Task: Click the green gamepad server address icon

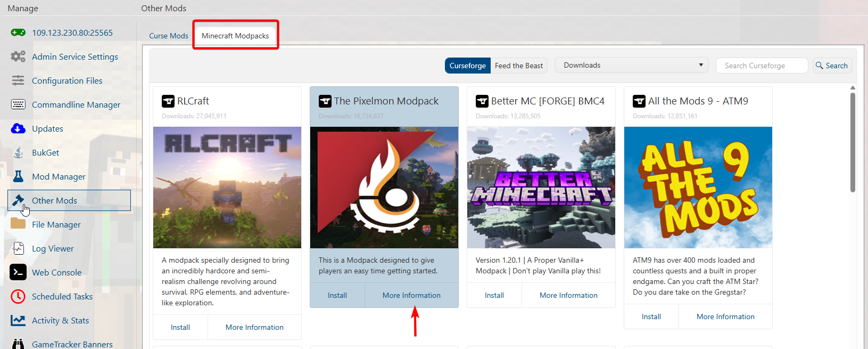Action: (x=18, y=33)
